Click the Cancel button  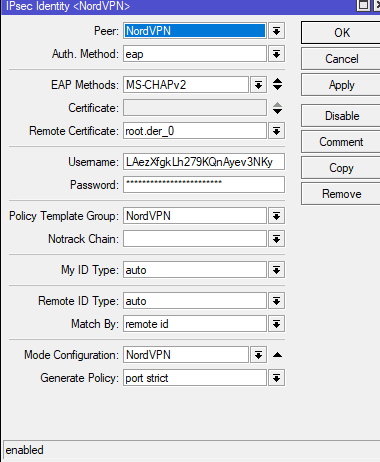[341, 59]
